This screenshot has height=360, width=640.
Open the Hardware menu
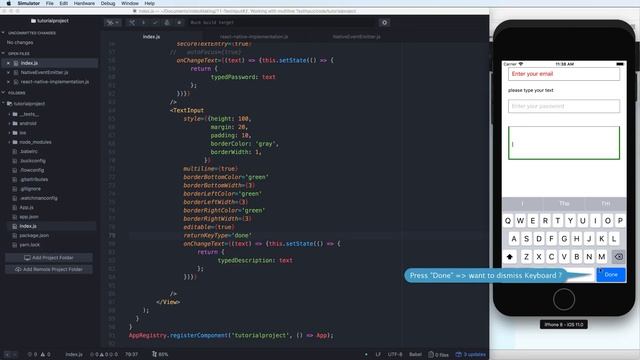click(x=84, y=3)
